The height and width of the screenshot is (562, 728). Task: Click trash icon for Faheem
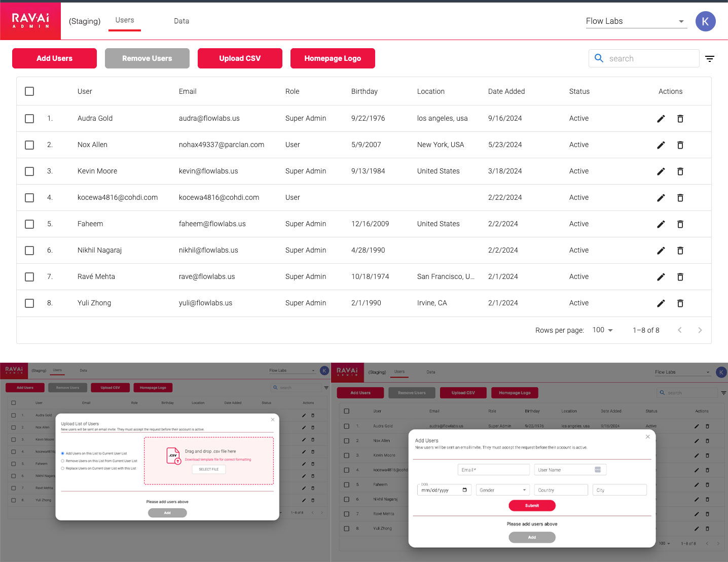coord(680,224)
